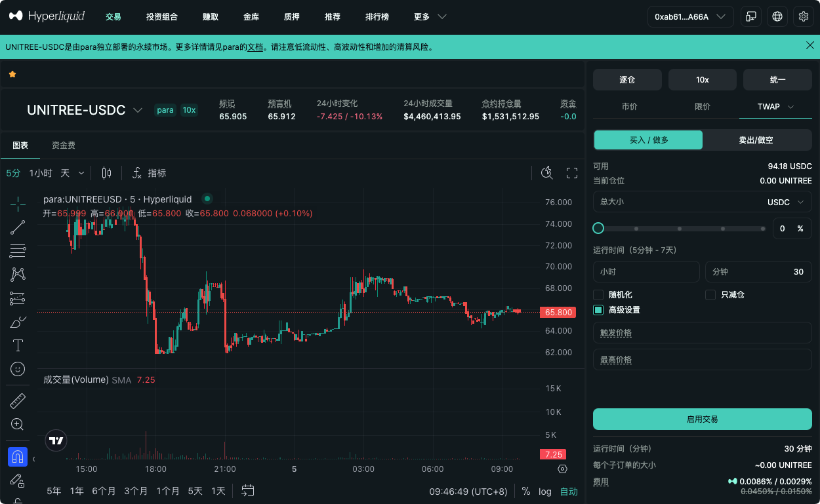Open the language globe menu

pos(777,17)
